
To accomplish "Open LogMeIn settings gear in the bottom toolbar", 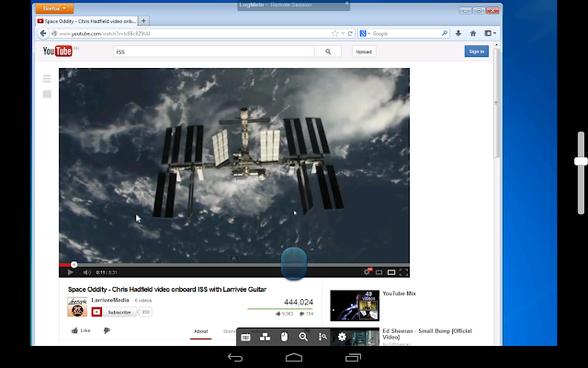I will point(342,337).
